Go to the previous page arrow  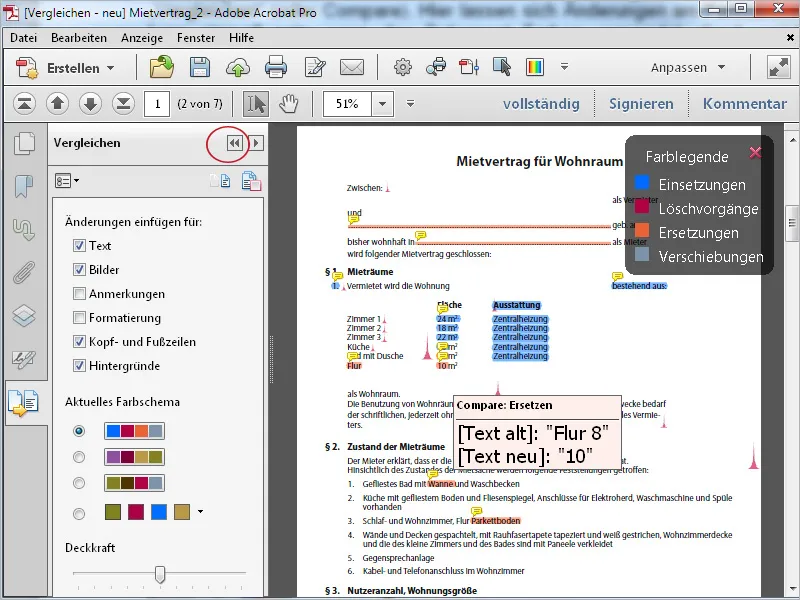pos(57,104)
